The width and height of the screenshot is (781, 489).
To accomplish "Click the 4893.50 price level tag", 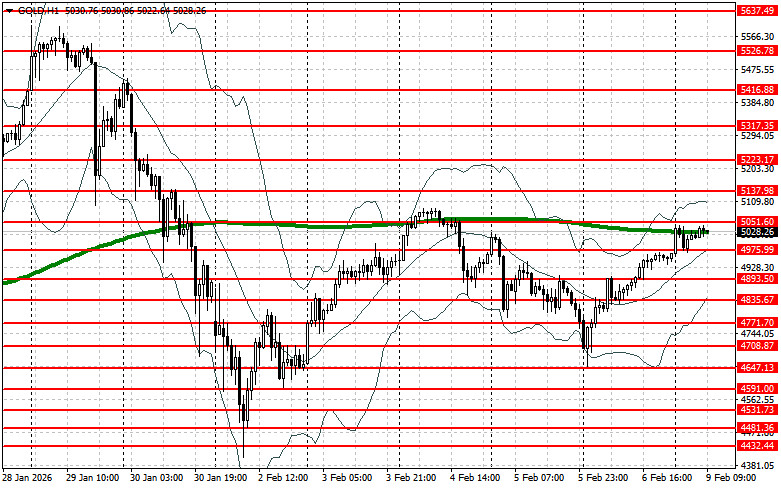I will 755,279.
